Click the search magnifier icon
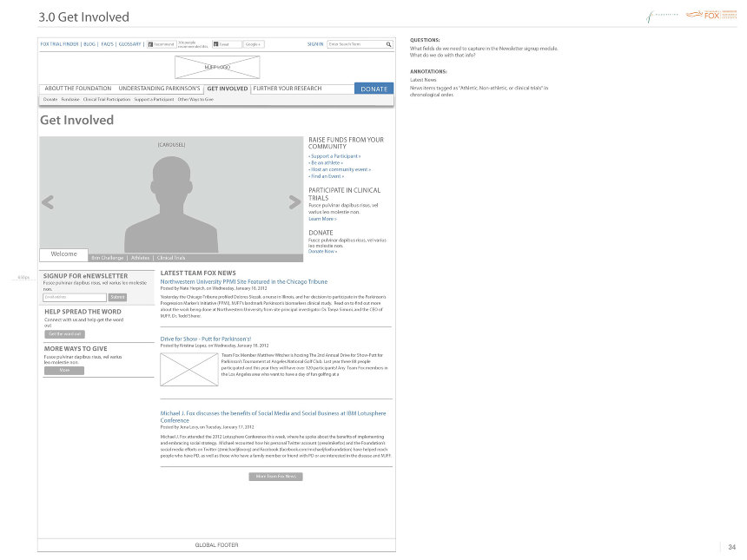 pyautogui.click(x=389, y=44)
